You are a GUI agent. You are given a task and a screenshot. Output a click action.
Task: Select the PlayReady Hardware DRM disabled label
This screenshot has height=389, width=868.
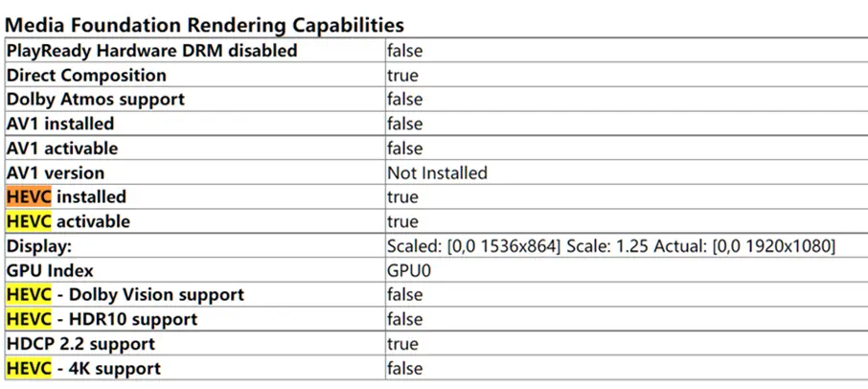click(151, 50)
